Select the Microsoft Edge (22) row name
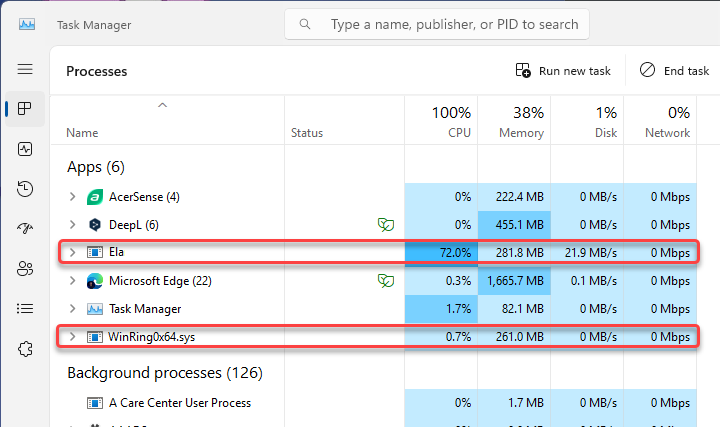The height and width of the screenshot is (427, 720). point(160,281)
